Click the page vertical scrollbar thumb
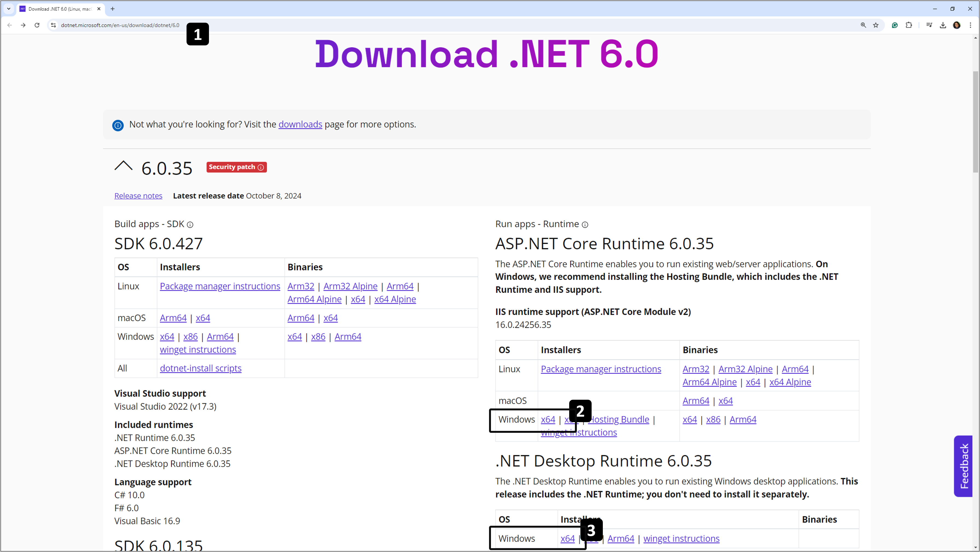The width and height of the screenshot is (980, 552). [976, 122]
